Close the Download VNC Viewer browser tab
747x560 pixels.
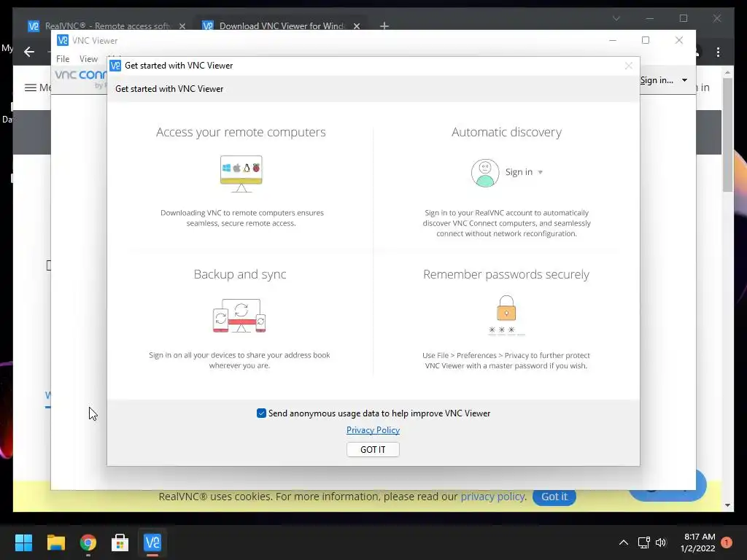(x=356, y=26)
